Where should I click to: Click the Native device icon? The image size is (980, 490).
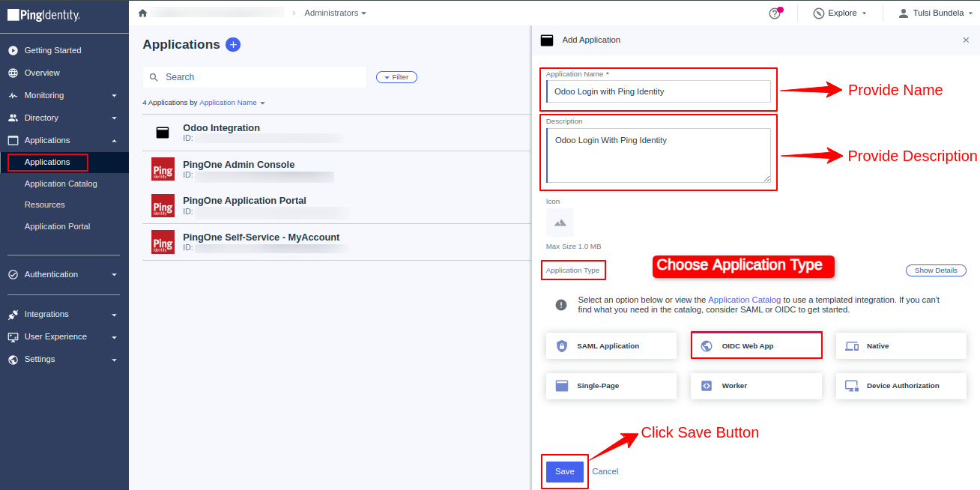pyautogui.click(x=852, y=346)
